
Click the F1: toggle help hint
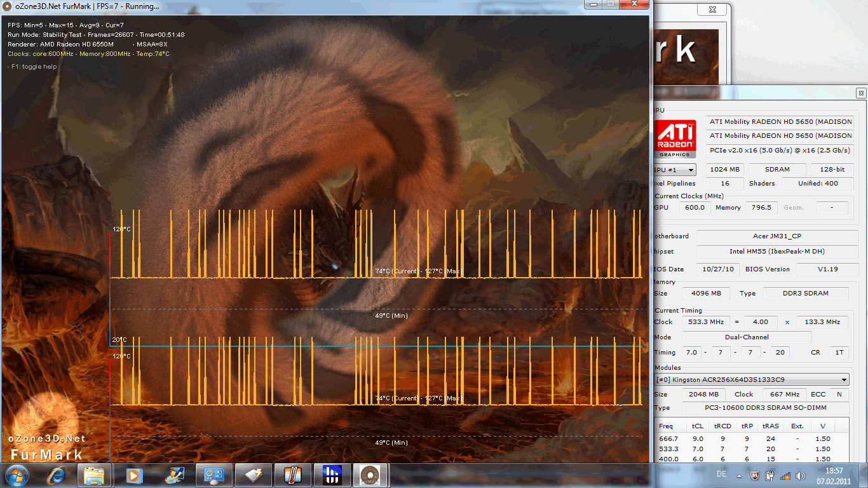coord(32,66)
